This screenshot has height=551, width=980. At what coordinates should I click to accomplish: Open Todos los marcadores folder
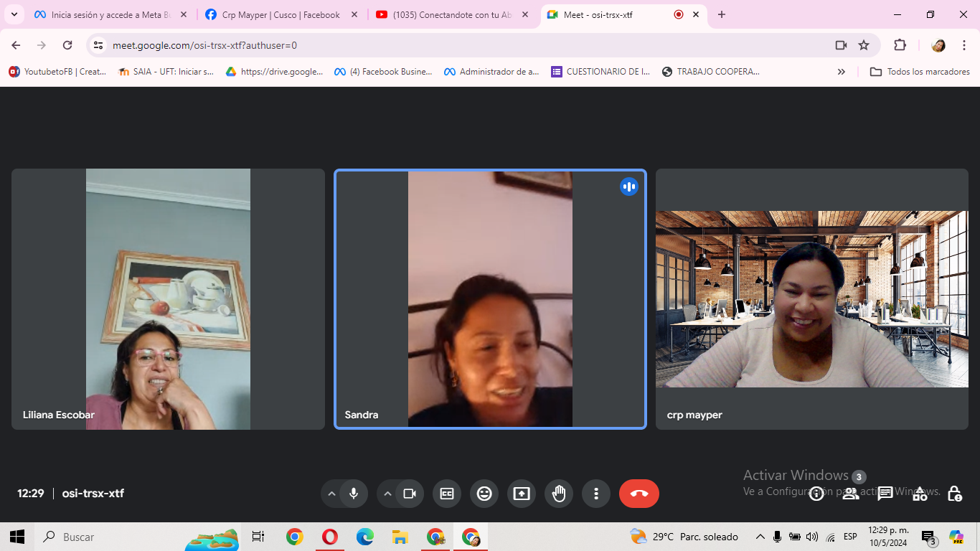tap(920, 72)
